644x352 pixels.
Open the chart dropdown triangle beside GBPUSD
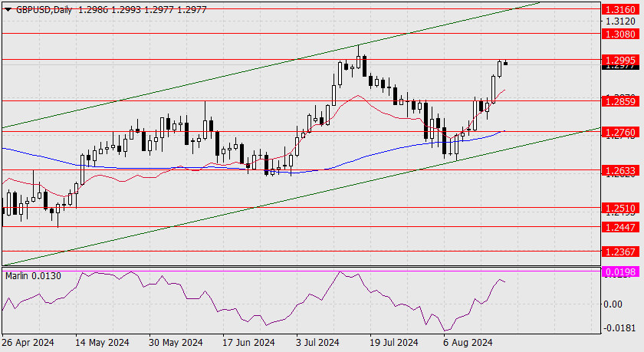[x=8, y=10]
